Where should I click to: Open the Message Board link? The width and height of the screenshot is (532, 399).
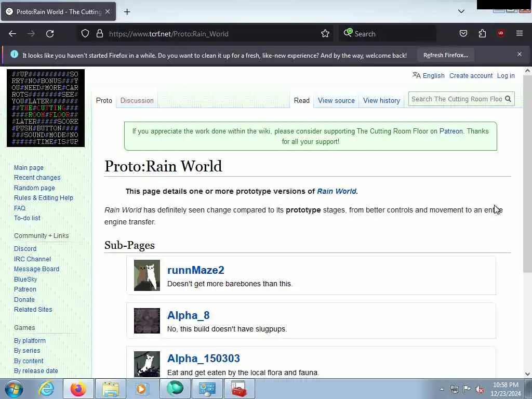(x=37, y=269)
